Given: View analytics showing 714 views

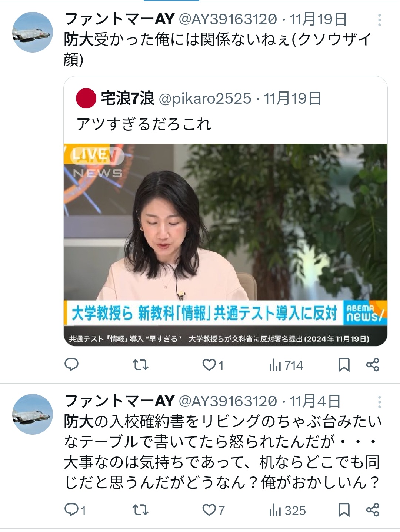Looking at the screenshot, I should click(286, 365).
